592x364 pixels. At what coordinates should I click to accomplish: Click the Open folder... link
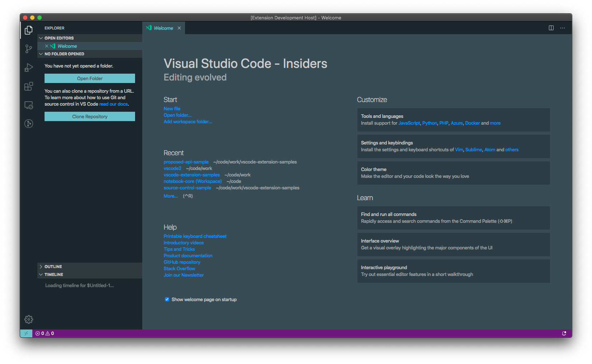pyautogui.click(x=177, y=115)
